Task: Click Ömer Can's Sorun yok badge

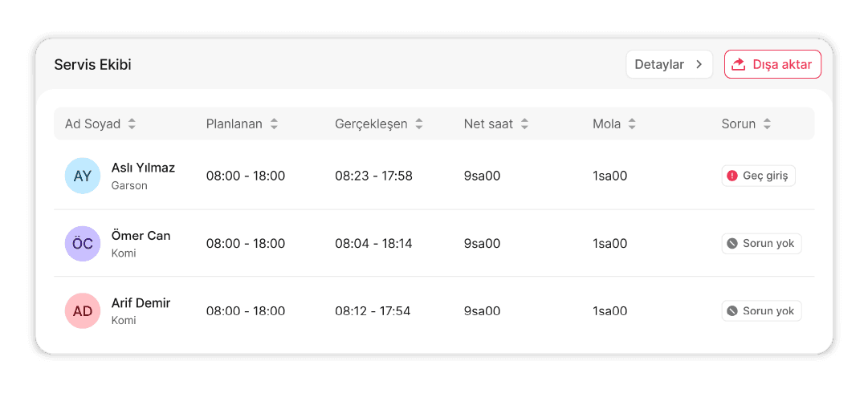Action: point(761,244)
